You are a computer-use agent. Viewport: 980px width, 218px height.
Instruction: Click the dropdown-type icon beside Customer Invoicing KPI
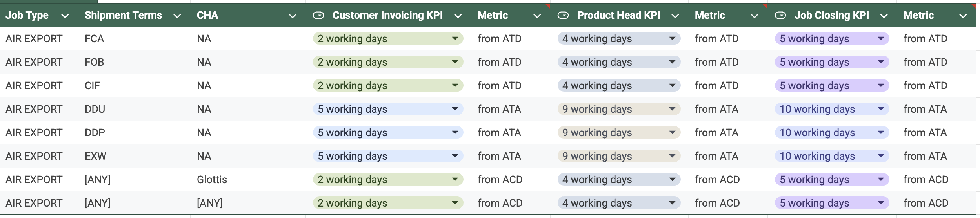(318, 16)
